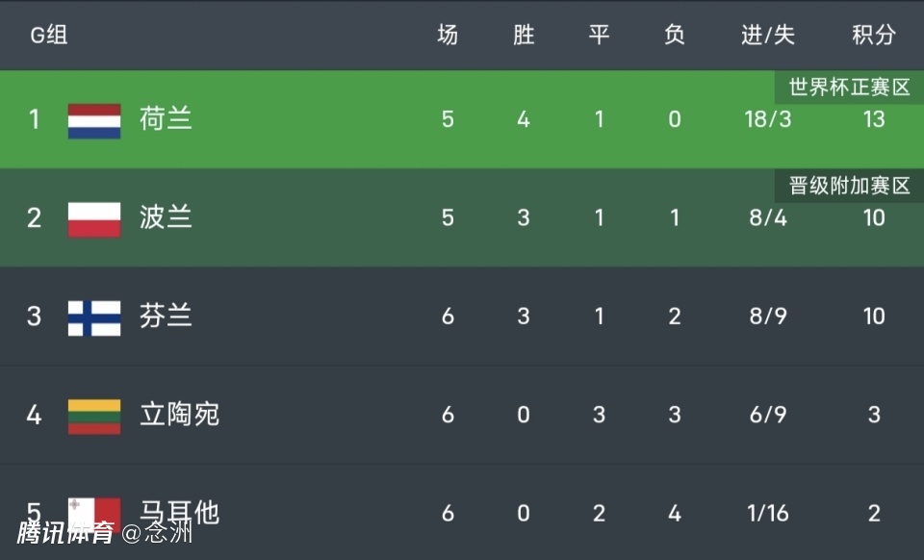The image size is (924, 560).
Task: Click the Poland flag icon
Action: coord(94,218)
